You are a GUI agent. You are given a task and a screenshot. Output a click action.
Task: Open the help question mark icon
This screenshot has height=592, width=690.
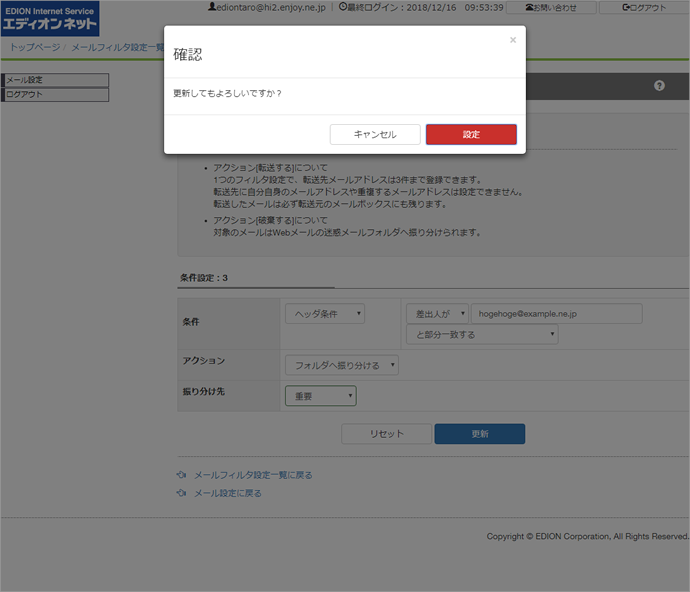click(x=659, y=85)
